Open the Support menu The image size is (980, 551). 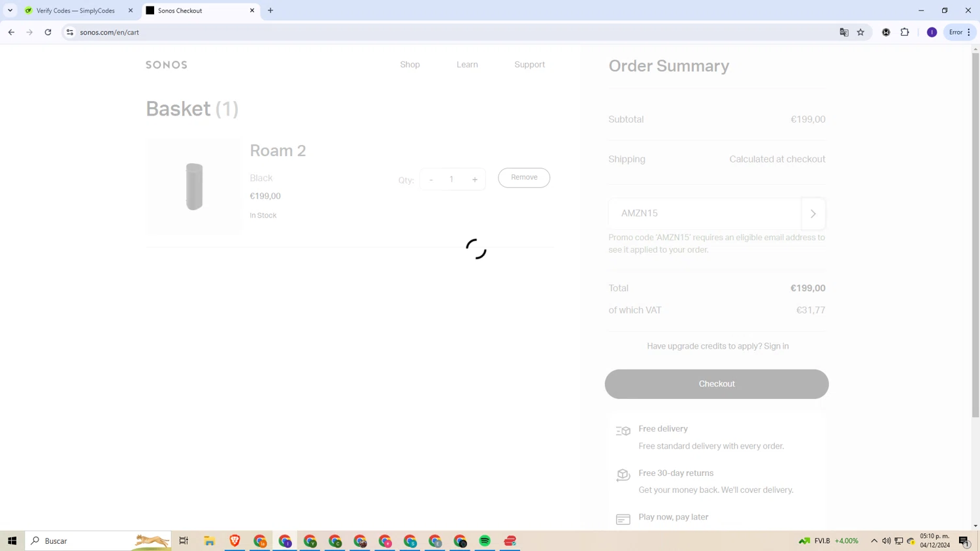tap(529, 65)
